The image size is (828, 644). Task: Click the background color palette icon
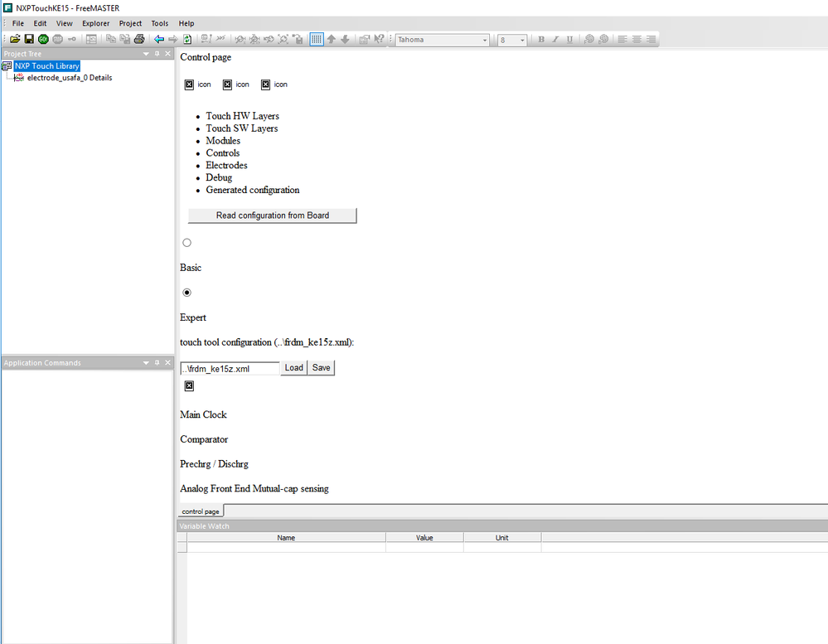pyautogui.click(x=603, y=39)
